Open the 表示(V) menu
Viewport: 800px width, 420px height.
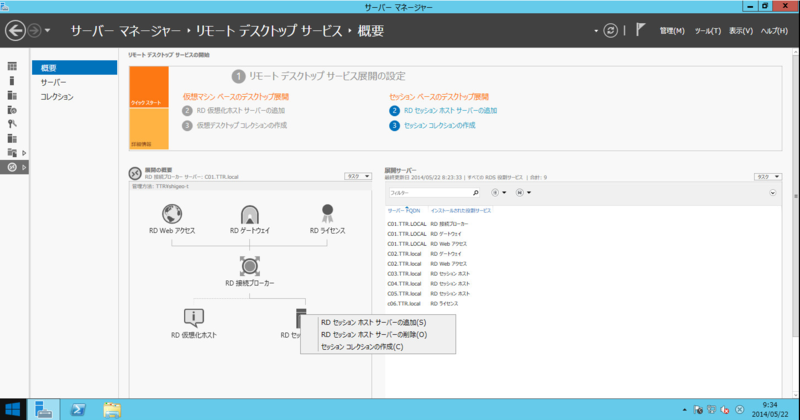[741, 31]
